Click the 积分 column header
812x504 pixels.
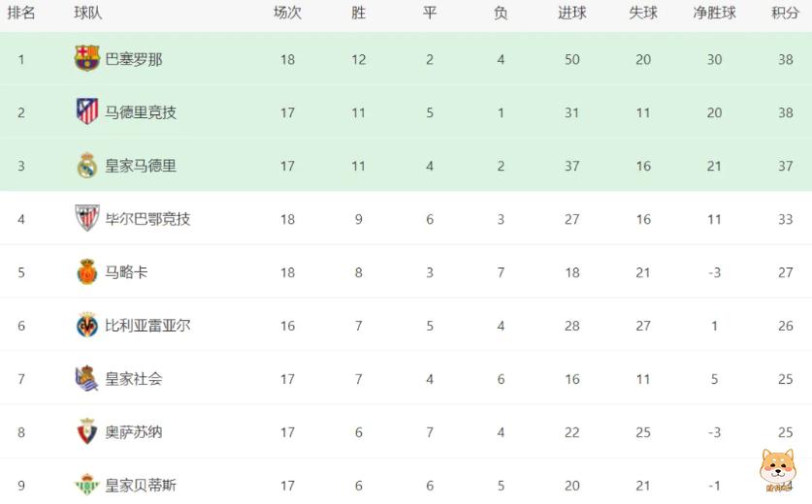785,14
